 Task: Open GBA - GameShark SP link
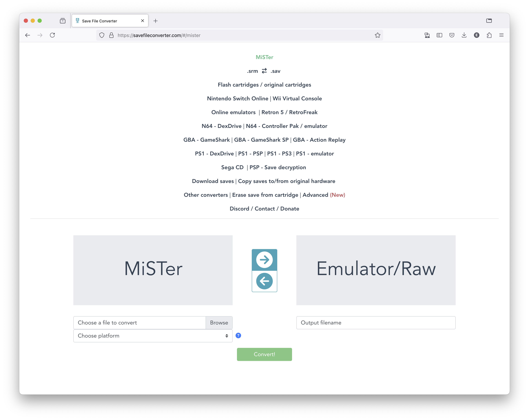pos(261,140)
